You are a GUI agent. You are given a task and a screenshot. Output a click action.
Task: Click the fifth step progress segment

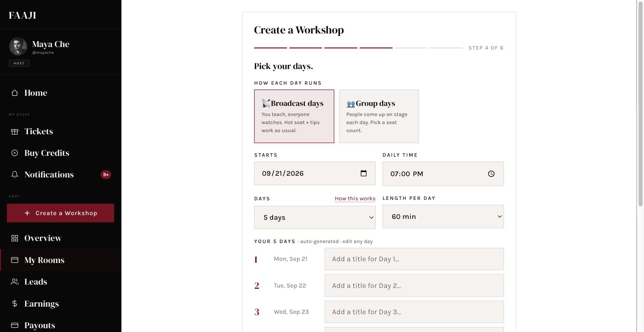(411, 48)
